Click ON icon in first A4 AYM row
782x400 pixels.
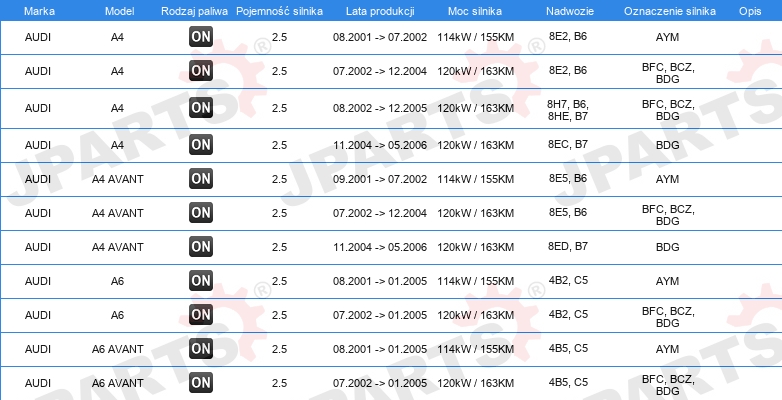coord(201,36)
